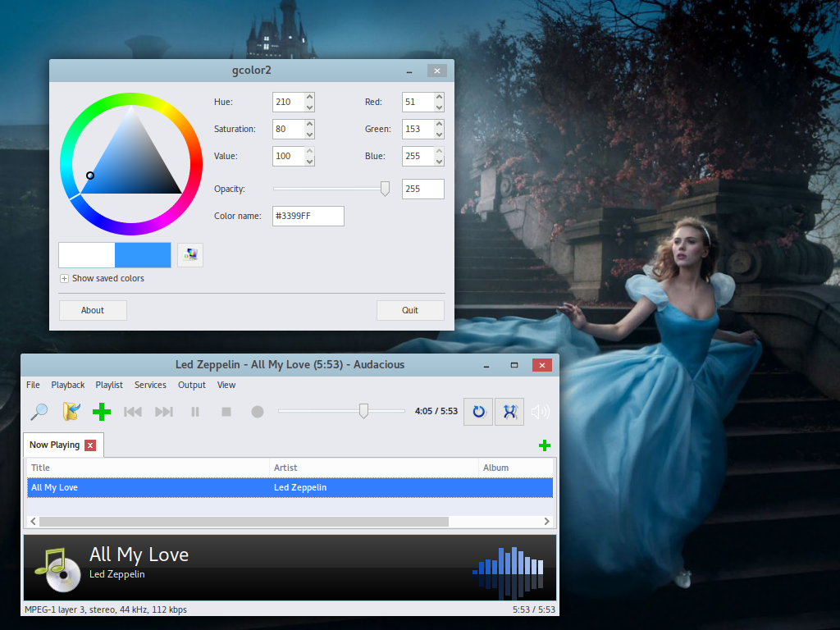The height and width of the screenshot is (630, 840).
Task: Open the Playlist menu
Action: click(109, 385)
